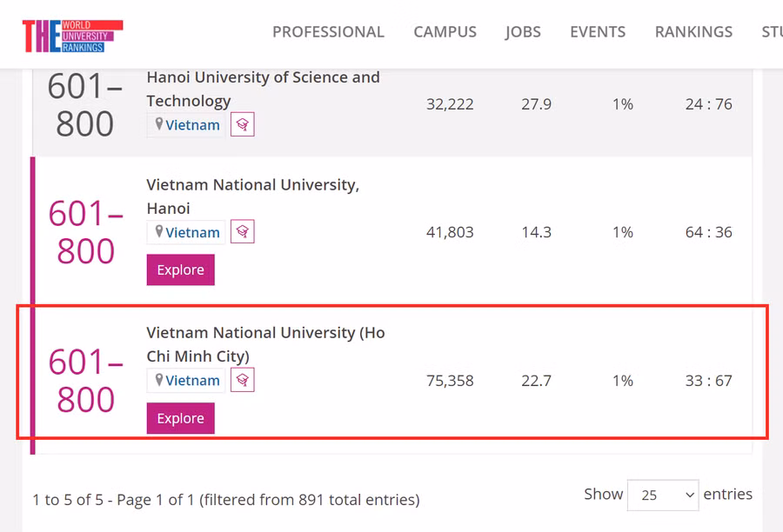783x532 pixels.
Task: Open Hanoi University of Science and Technology link
Action: pyautogui.click(x=263, y=89)
